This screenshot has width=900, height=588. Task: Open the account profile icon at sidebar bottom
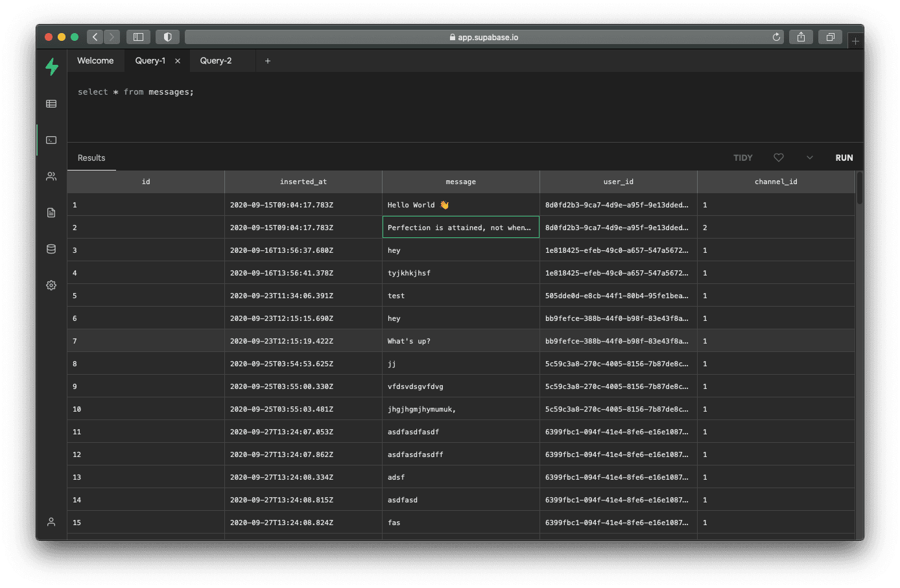tap(51, 522)
